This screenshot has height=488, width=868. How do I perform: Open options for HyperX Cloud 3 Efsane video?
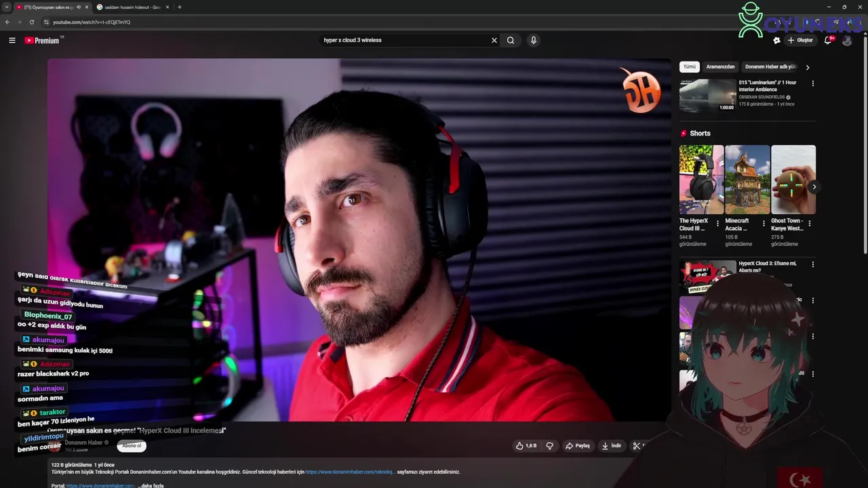pos(812,264)
